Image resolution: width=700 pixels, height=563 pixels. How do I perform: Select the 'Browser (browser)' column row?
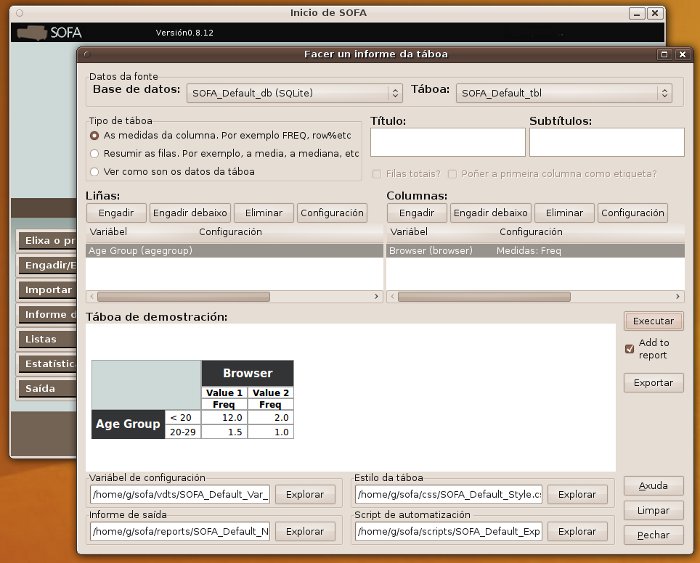pos(535,250)
